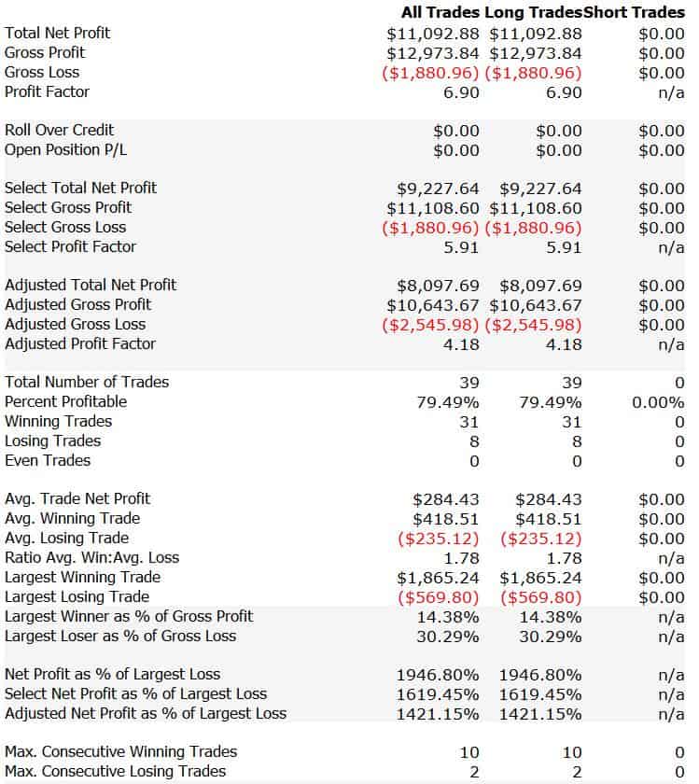The height and width of the screenshot is (784, 699).
Task: Click the Total Number of Trades label
Action: (87, 382)
